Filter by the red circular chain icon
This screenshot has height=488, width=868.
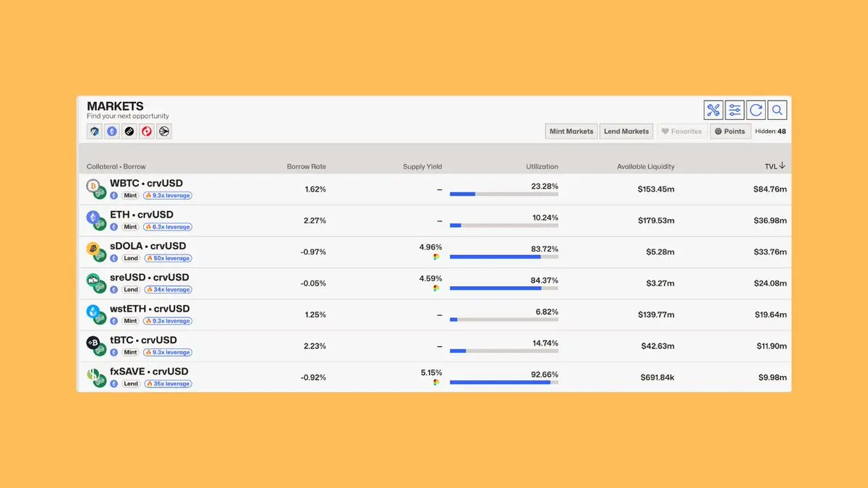(x=147, y=132)
